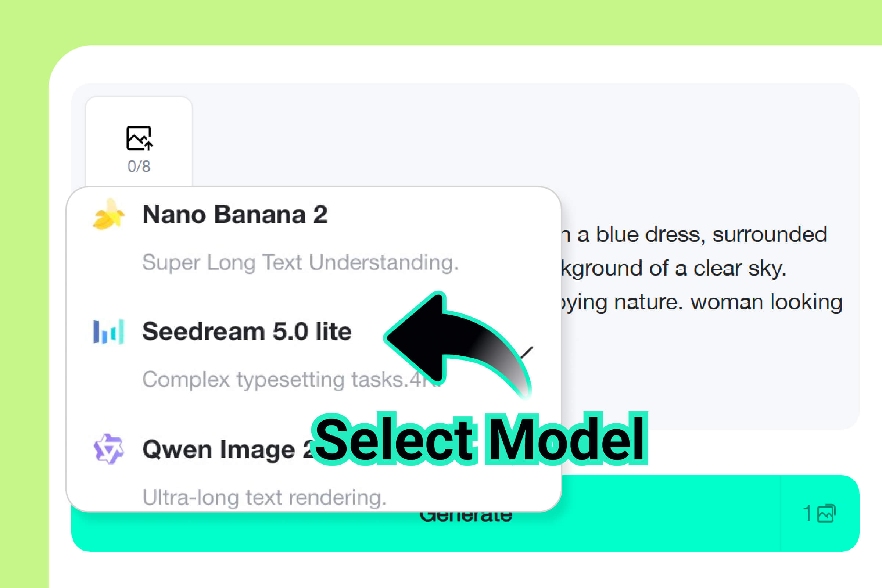Click 'Ultra-long text rendering.' description
Image resolution: width=882 pixels, height=588 pixels.
click(x=264, y=497)
